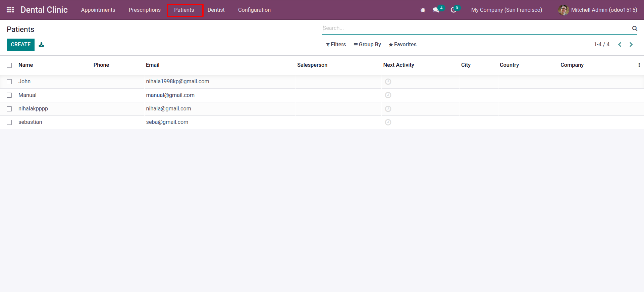Open the Dentist menu
Image resolution: width=644 pixels, height=292 pixels.
point(216,10)
